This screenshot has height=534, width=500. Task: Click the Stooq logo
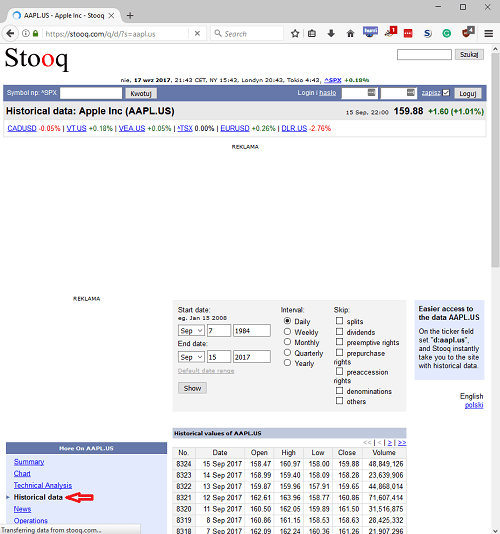[36, 59]
